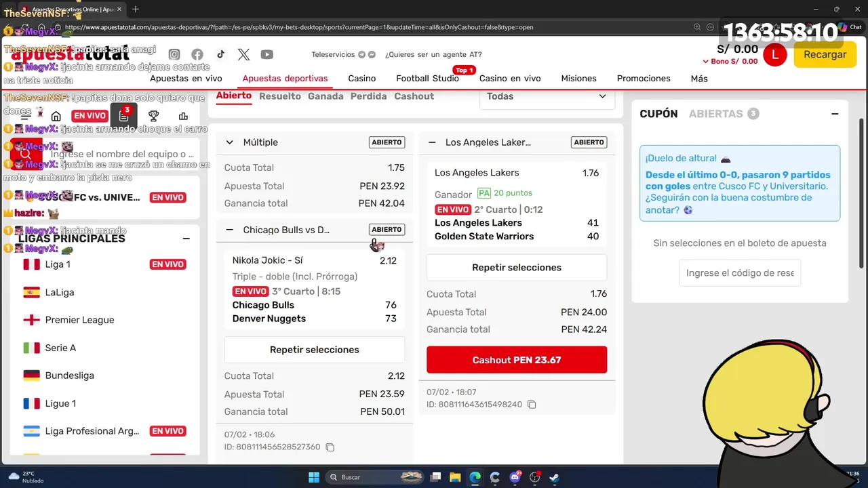Click the Cashout PEN 23.67 button
The height and width of the screenshot is (488, 868).
tap(517, 360)
